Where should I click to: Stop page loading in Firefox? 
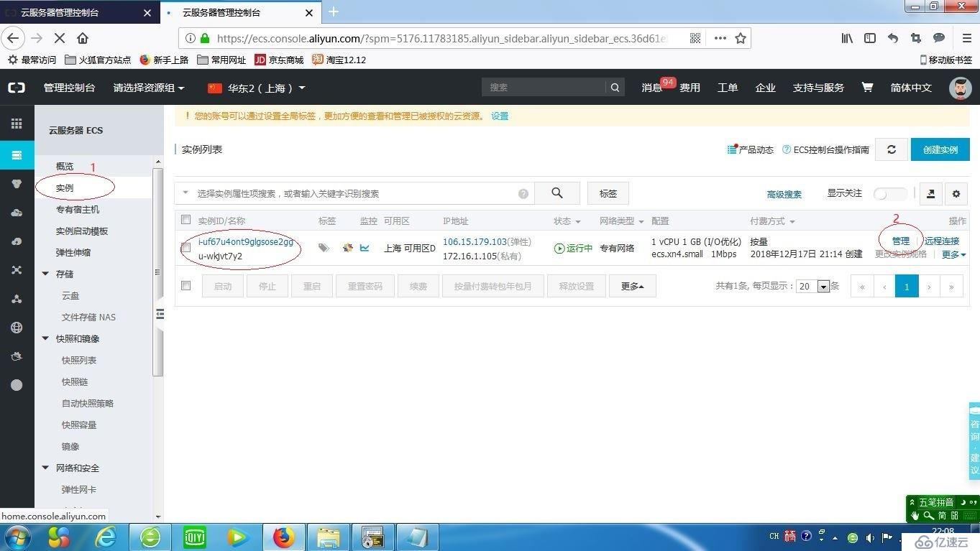(60, 38)
